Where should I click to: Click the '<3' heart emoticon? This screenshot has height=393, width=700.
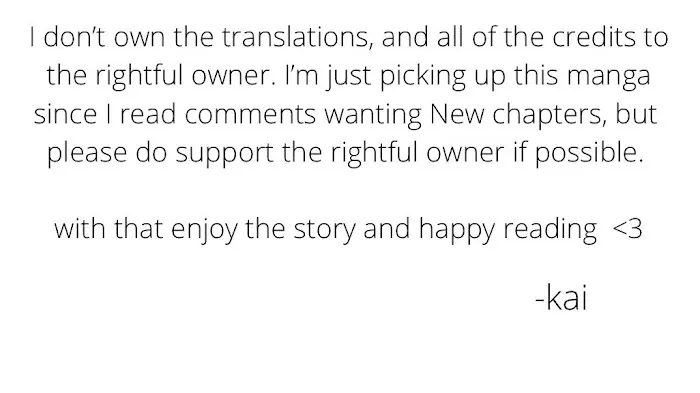point(628,229)
